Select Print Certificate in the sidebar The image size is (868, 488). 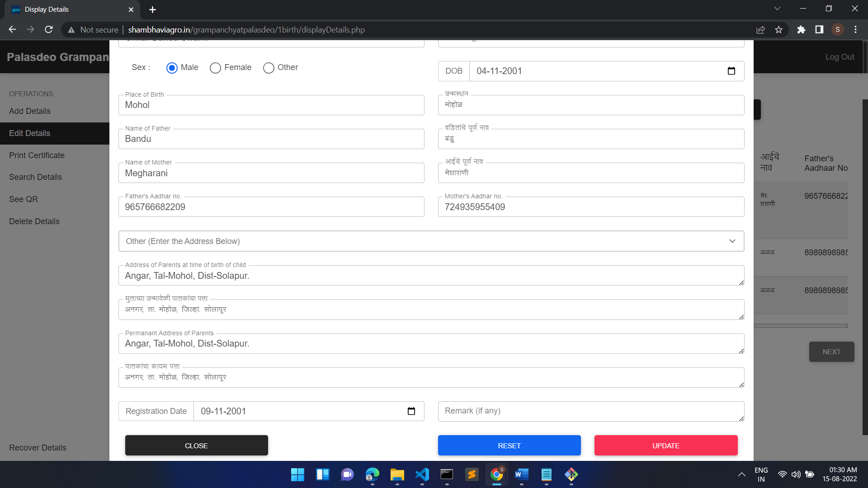(36, 155)
